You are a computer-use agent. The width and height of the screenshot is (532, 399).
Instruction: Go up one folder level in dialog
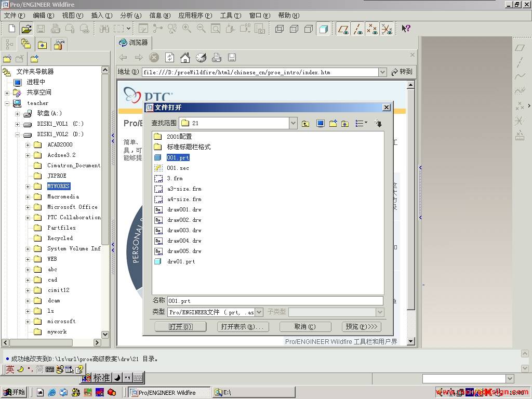(305, 124)
